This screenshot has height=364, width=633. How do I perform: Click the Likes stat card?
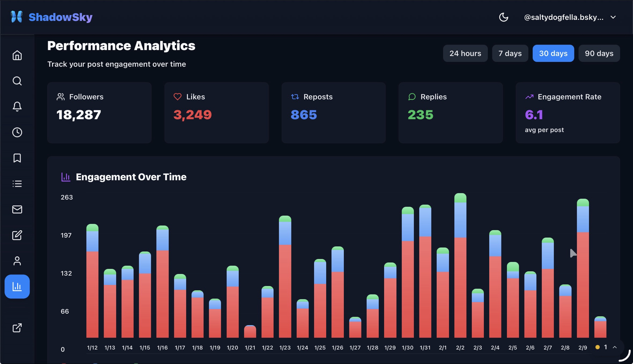[216, 113]
